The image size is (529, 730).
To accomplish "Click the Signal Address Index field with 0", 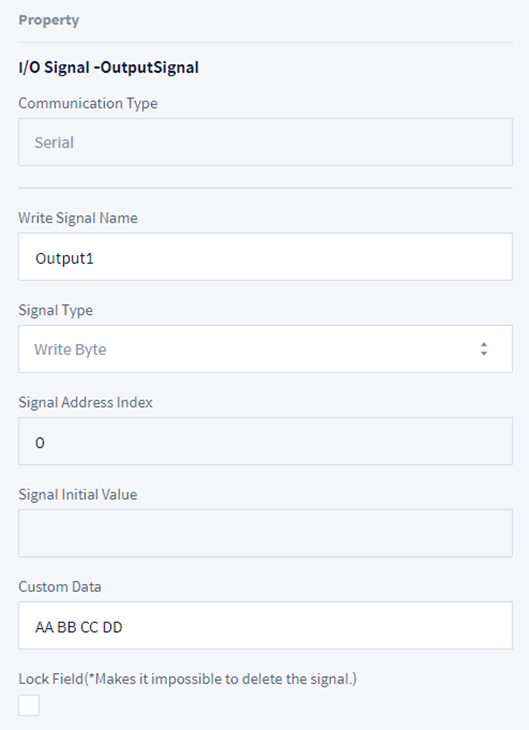I will 265,441.
